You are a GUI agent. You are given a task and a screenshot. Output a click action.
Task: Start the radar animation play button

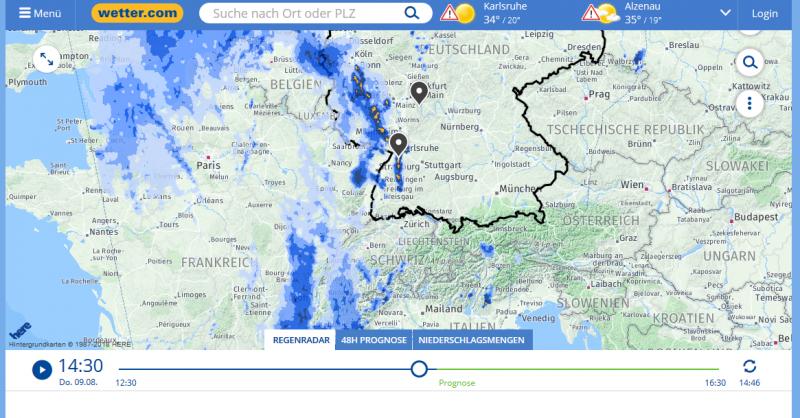[x=42, y=370]
